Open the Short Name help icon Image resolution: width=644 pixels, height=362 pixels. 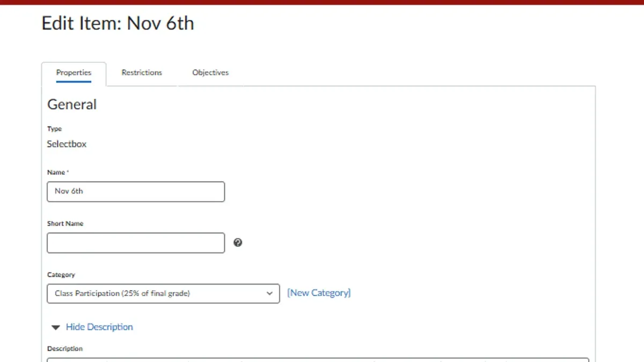[x=238, y=242]
